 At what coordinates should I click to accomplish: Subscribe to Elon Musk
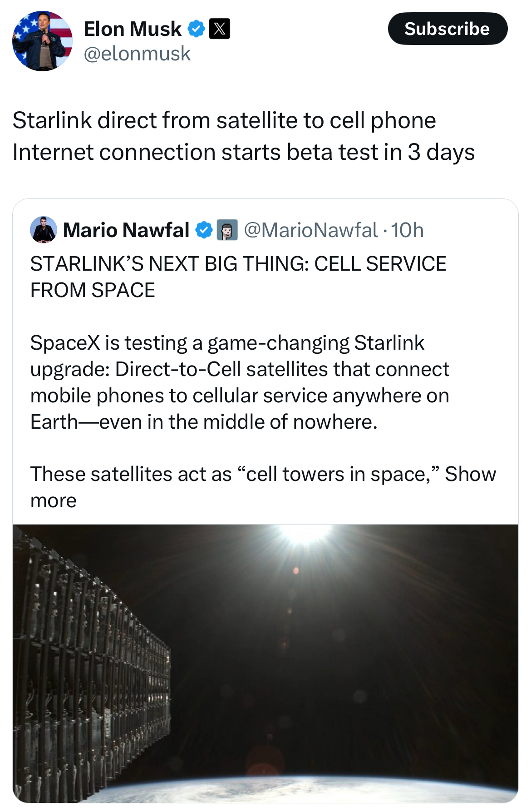[447, 29]
